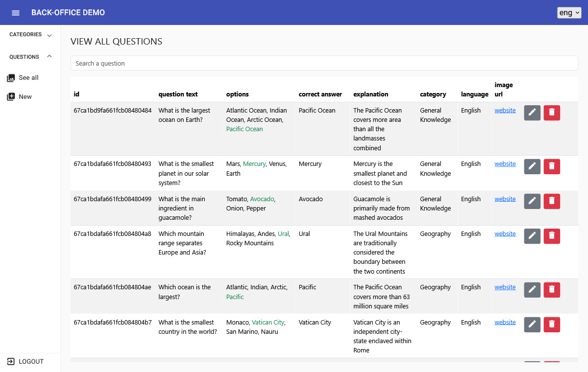The height and width of the screenshot is (372, 588).
Task: Open the hamburger navigation menu
Action: pos(16,13)
